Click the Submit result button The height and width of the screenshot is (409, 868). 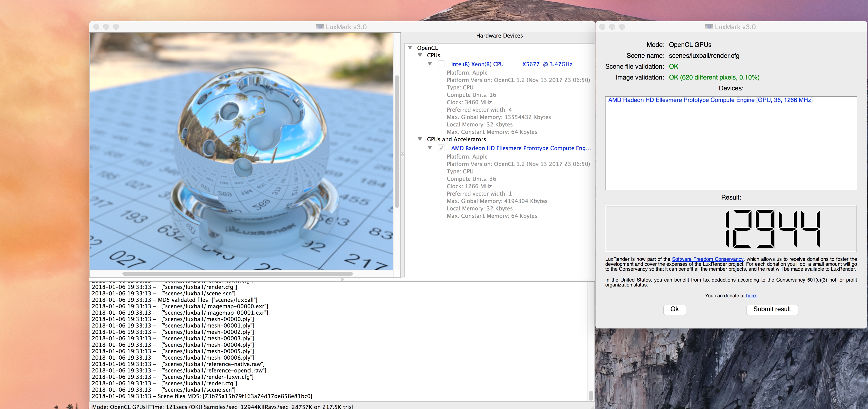coord(772,309)
